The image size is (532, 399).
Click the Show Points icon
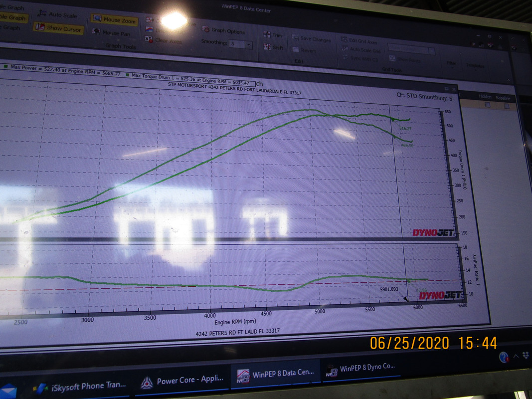(x=392, y=58)
